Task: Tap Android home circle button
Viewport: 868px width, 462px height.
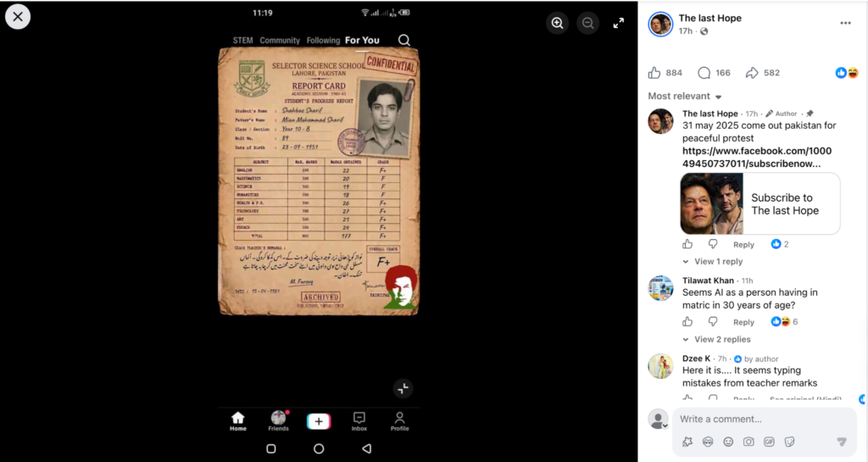Action: (x=319, y=448)
